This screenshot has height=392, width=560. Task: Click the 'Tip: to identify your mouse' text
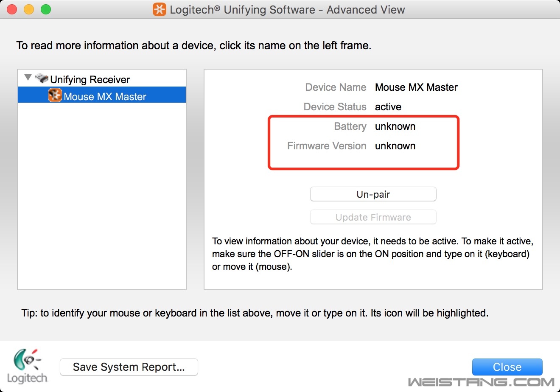[x=255, y=313]
